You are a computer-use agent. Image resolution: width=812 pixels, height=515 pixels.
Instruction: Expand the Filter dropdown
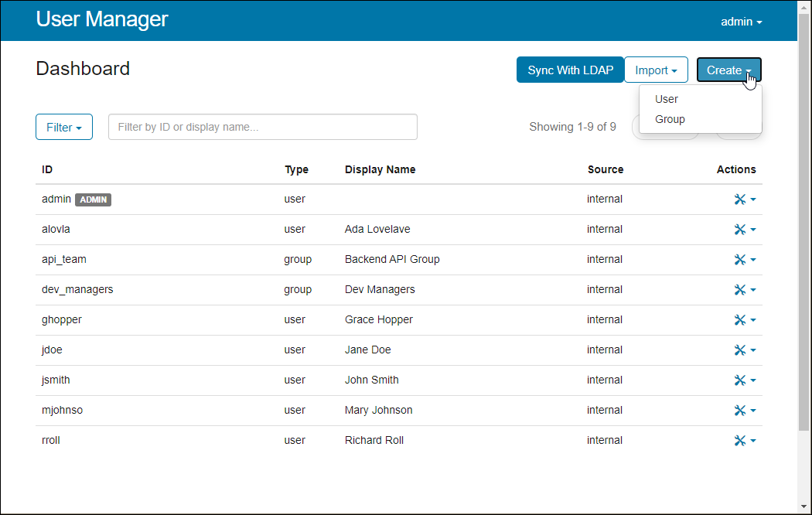tap(64, 128)
